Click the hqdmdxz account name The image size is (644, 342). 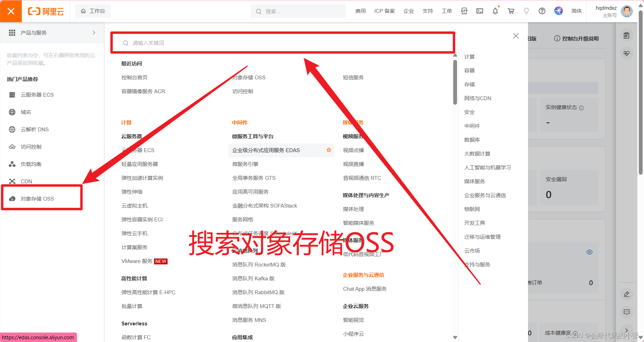tap(606, 8)
